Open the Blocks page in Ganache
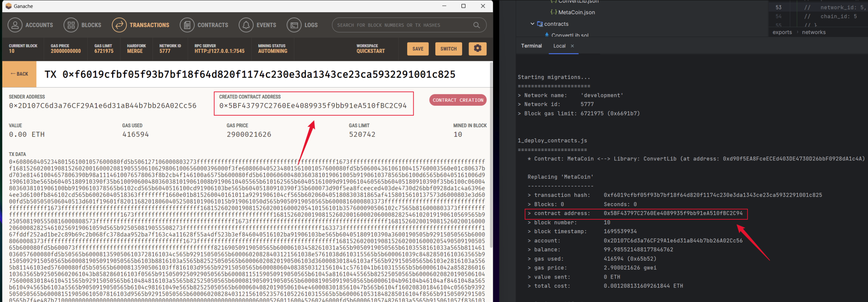 (x=82, y=25)
